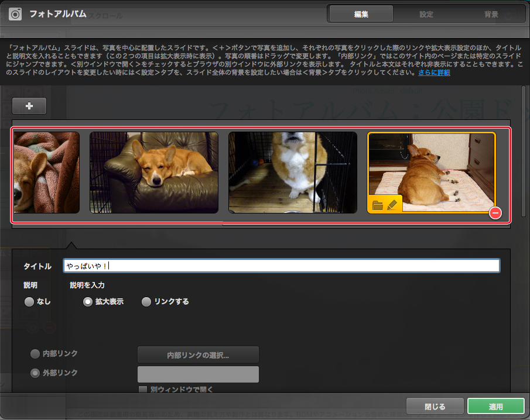Click the plus button to add a photo
Image resolution: width=530 pixels, height=420 pixels.
(29, 106)
